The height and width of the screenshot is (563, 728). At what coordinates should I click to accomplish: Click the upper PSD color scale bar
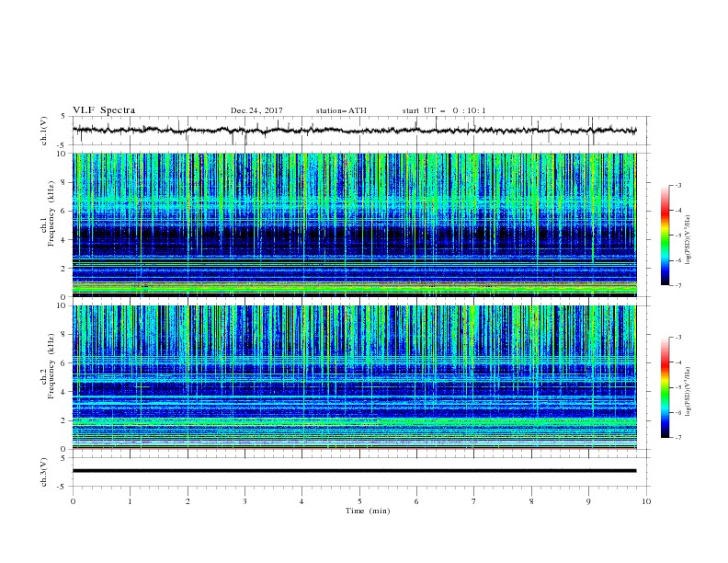[x=665, y=236]
